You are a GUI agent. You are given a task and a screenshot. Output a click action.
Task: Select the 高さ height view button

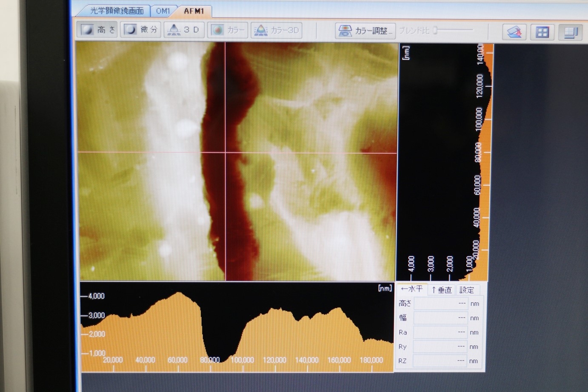(97, 30)
